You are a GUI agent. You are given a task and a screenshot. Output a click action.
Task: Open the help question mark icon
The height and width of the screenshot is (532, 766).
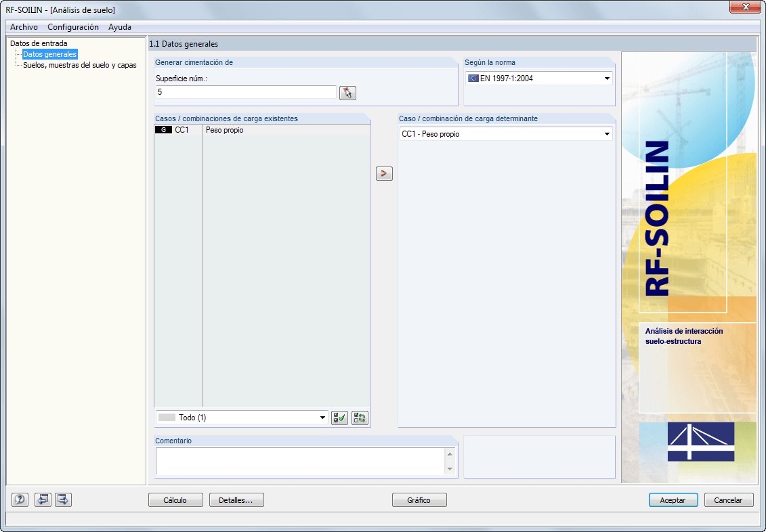coord(19,500)
